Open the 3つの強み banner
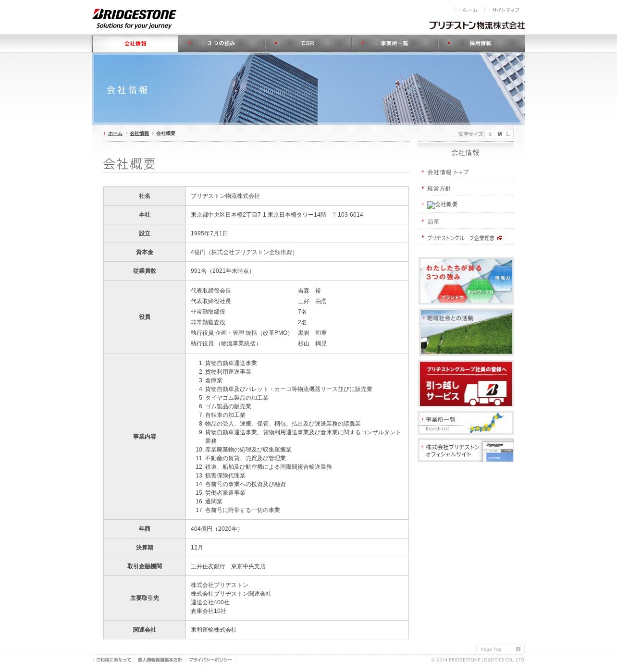Viewport: 617px width, 672px height. point(466,281)
